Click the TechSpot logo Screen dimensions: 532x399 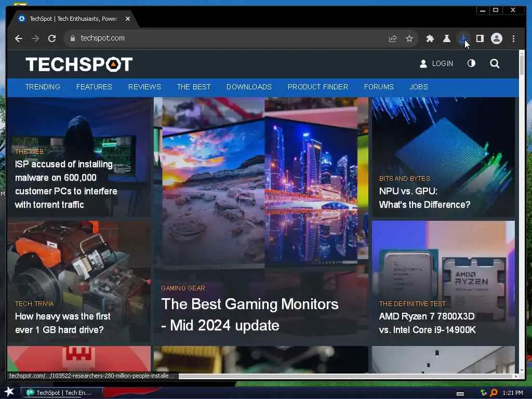(x=79, y=64)
